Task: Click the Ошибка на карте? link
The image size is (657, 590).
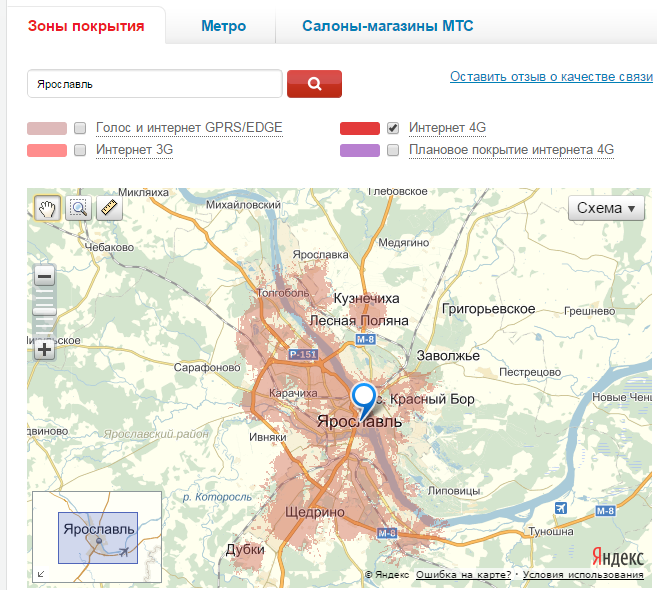Action: coord(463,575)
